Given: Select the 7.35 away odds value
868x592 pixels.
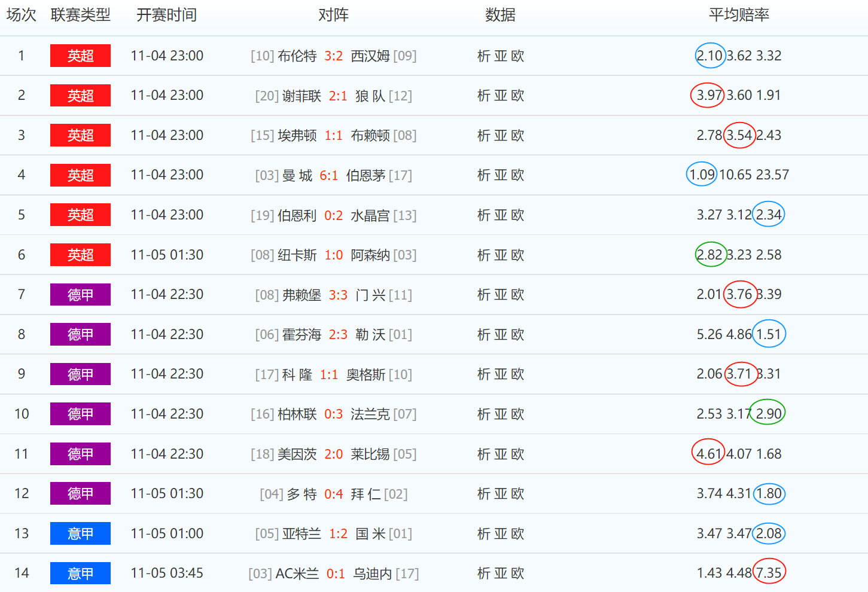Looking at the screenshot, I should (x=769, y=573).
